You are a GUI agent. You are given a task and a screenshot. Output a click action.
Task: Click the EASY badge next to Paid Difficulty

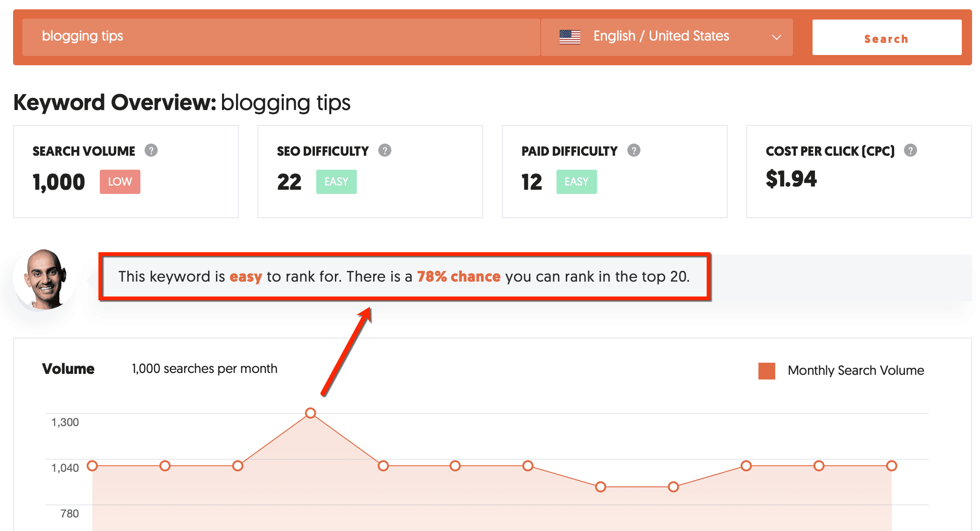click(577, 182)
